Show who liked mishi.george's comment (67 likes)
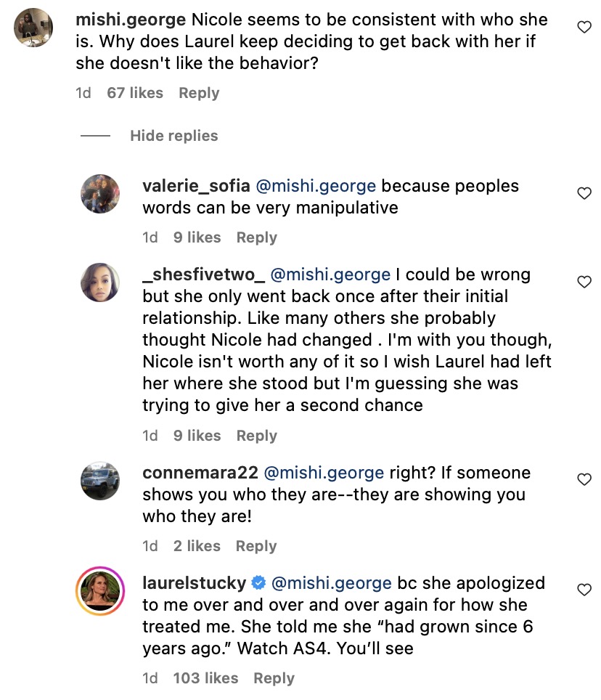601x700 pixels. [x=135, y=93]
